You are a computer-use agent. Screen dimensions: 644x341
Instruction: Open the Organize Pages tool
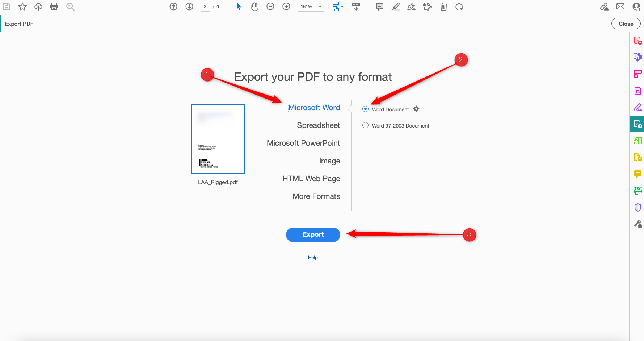click(638, 74)
